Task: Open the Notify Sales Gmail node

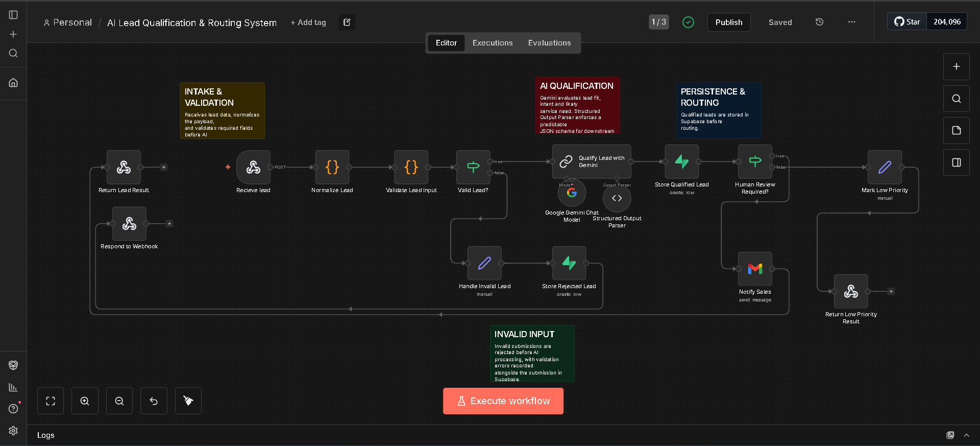Action: [x=755, y=269]
